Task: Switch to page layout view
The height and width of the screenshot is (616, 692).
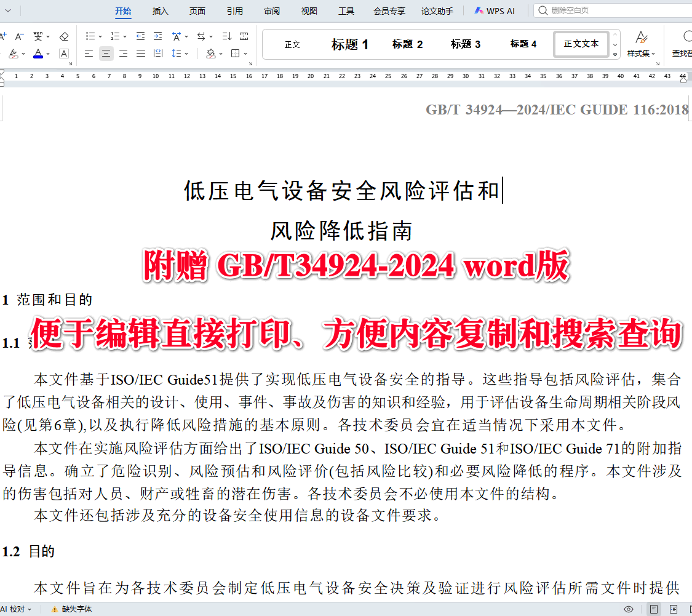Action: 654,609
